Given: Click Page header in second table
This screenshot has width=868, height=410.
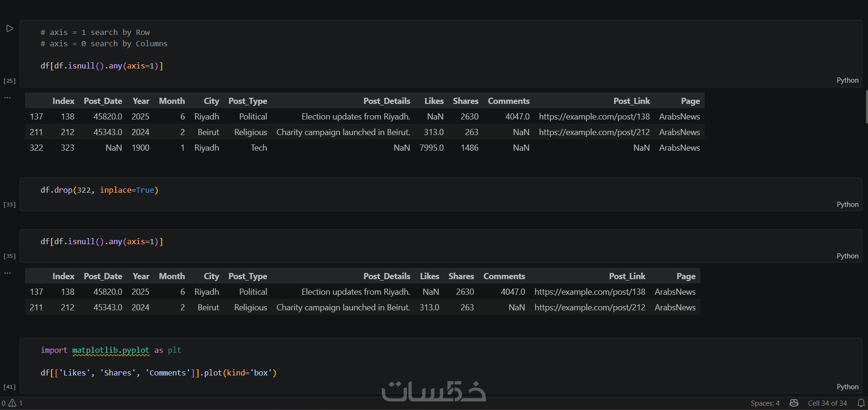Looking at the screenshot, I should coord(686,276).
